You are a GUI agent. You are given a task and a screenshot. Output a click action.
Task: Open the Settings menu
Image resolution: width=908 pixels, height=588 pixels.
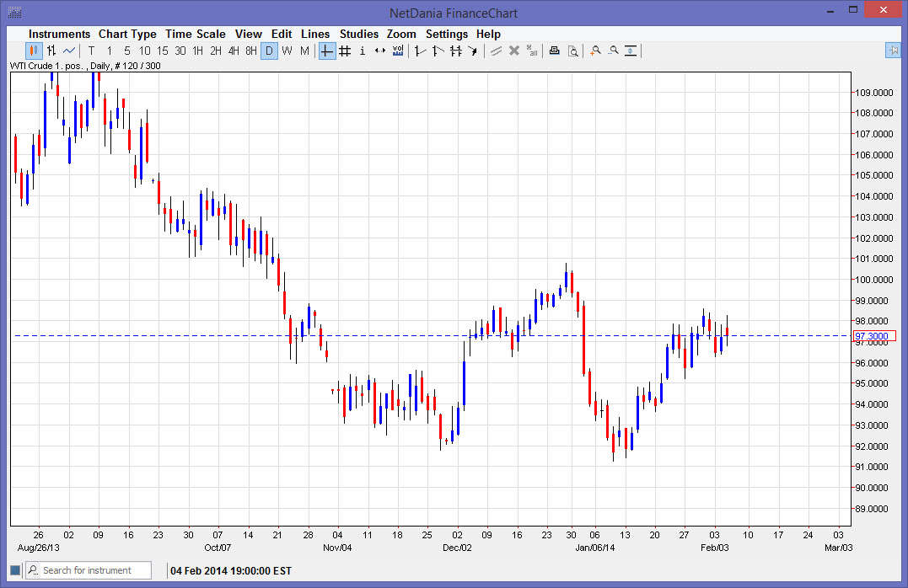pyautogui.click(x=446, y=34)
